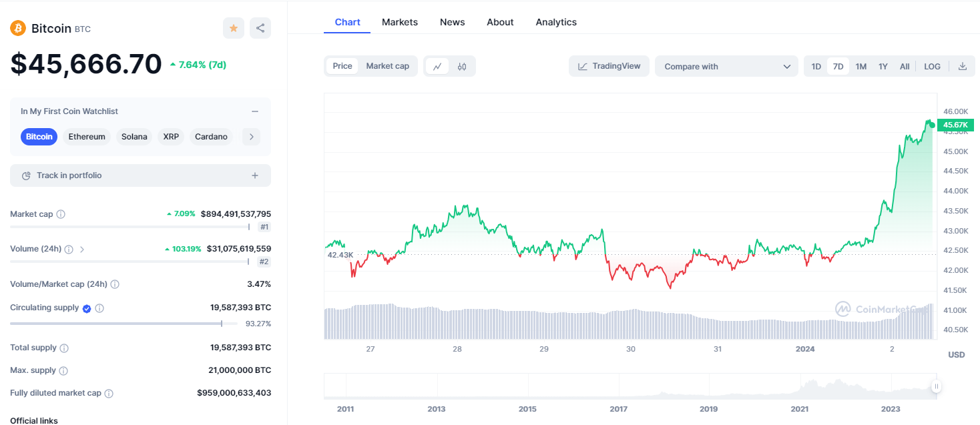
Task: Click the green price endpoint dot
Action: pos(932,125)
